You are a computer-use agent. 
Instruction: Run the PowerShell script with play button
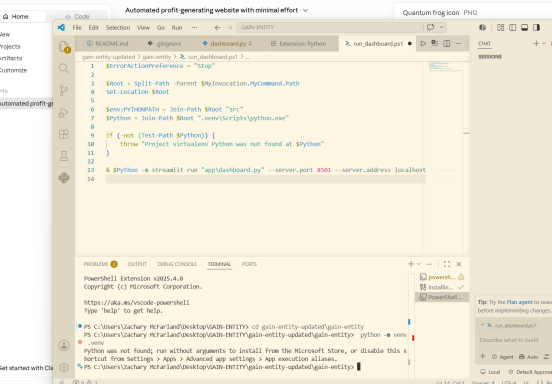(423, 43)
